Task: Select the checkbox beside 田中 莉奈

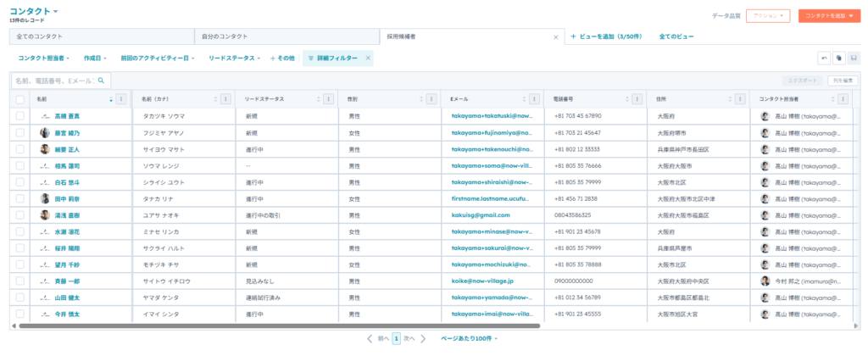Action: point(20,198)
